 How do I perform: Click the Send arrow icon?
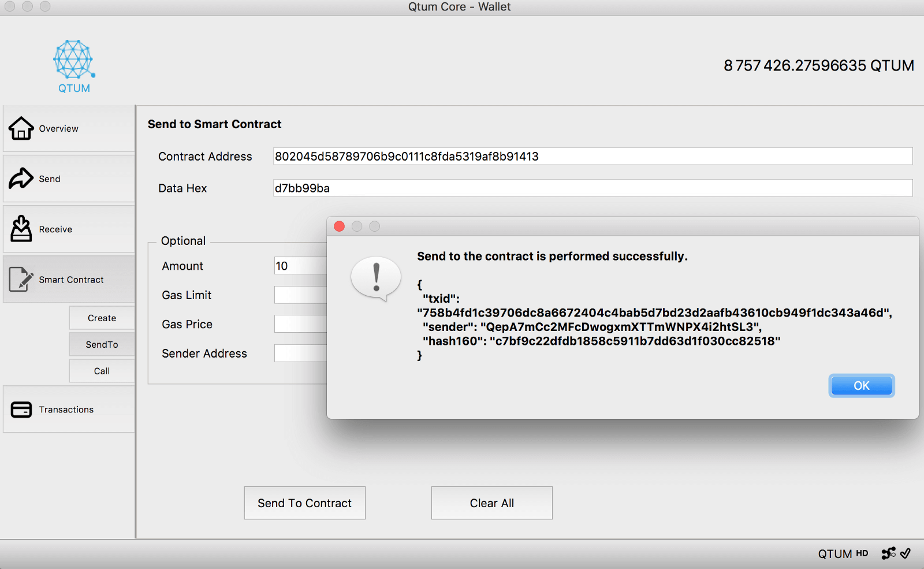point(21,178)
